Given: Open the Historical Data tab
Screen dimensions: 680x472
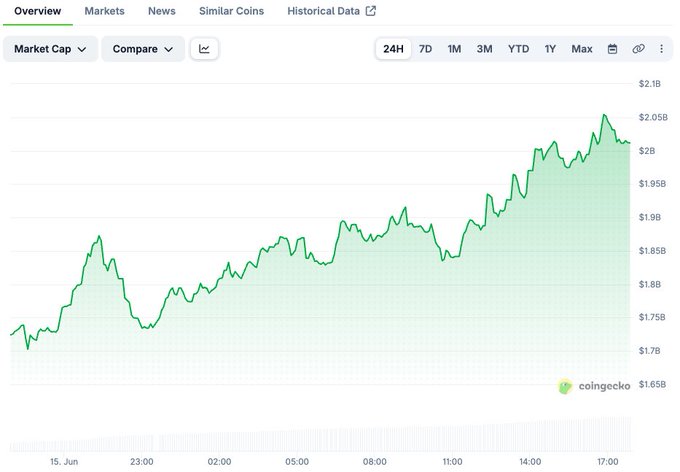Looking at the screenshot, I should tap(324, 11).
